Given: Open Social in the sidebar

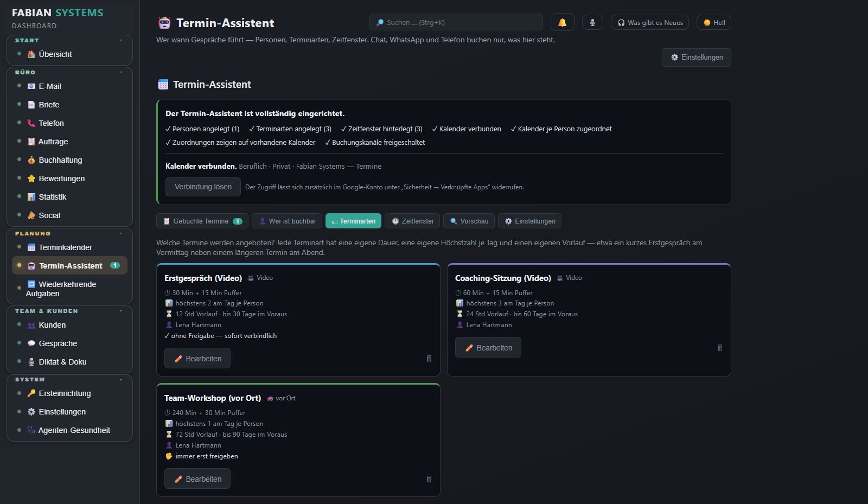Looking at the screenshot, I should 69,215.
